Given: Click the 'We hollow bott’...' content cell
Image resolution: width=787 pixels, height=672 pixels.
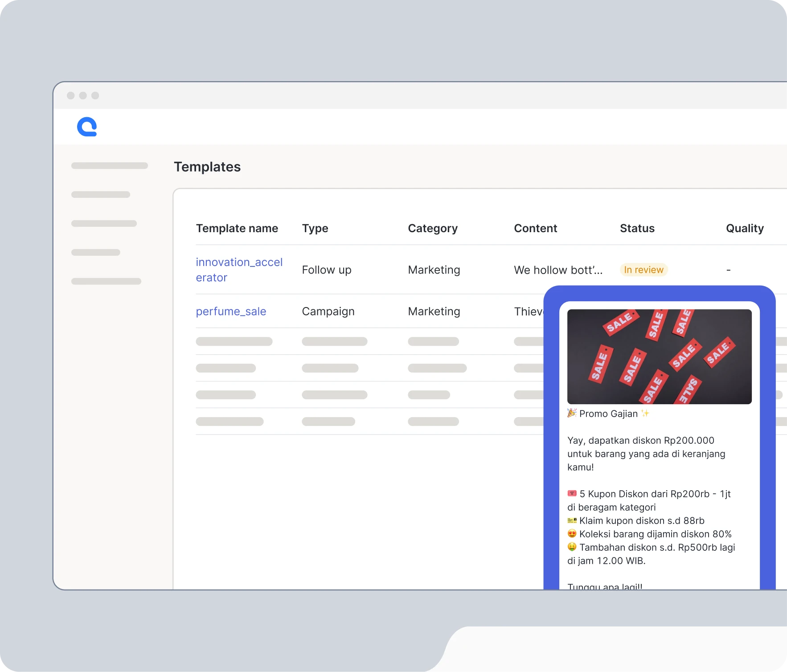Looking at the screenshot, I should pyautogui.click(x=558, y=270).
